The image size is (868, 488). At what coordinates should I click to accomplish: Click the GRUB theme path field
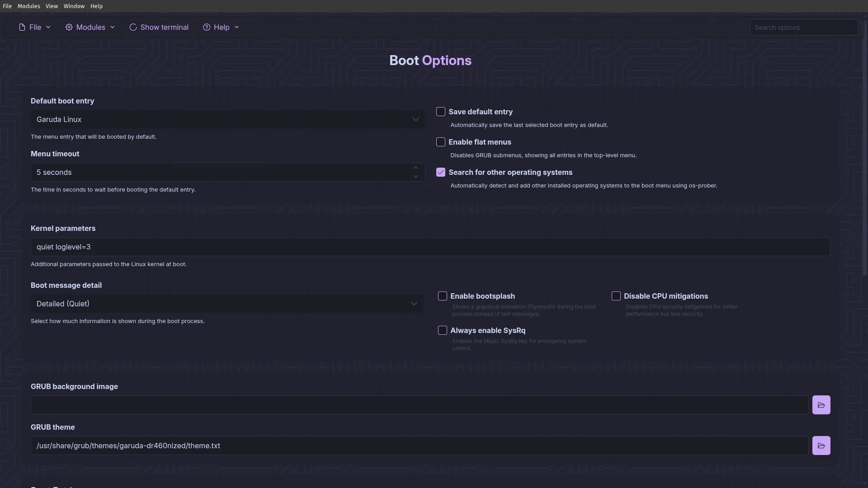[x=420, y=446]
